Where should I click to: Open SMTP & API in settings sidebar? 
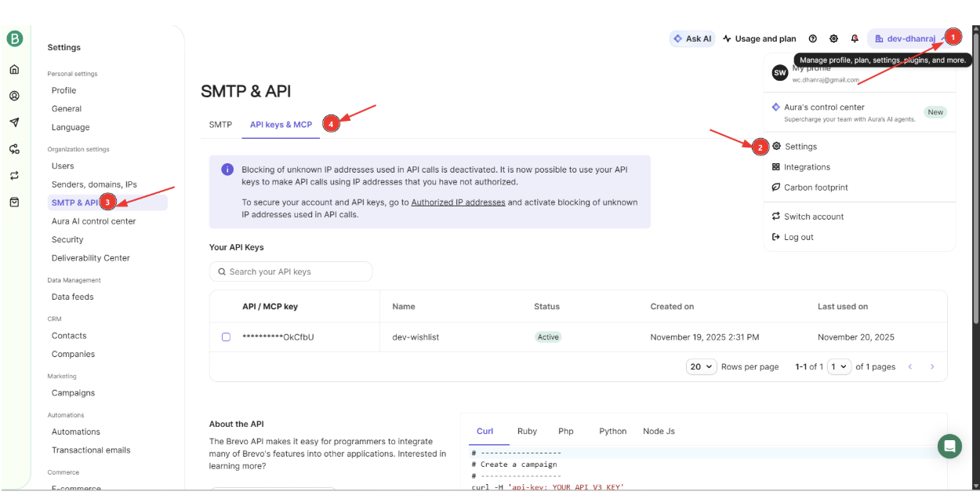coord(107,202)
